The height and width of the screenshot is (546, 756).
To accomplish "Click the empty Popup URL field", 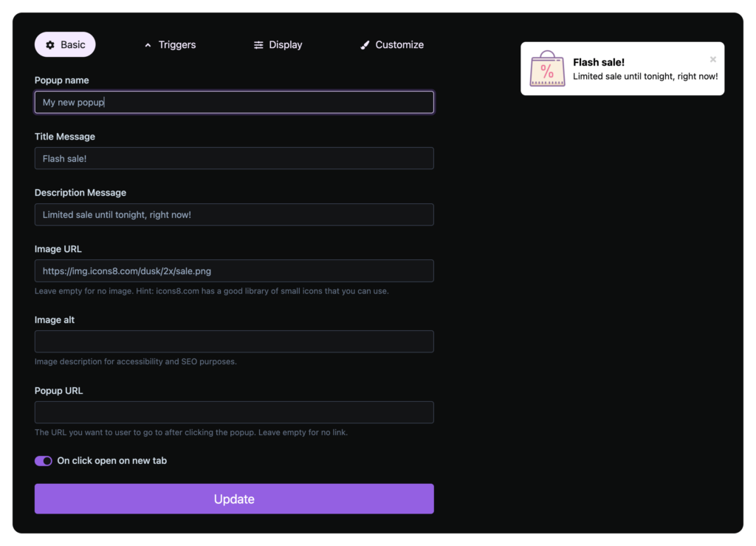I will [x=234, y=412].
